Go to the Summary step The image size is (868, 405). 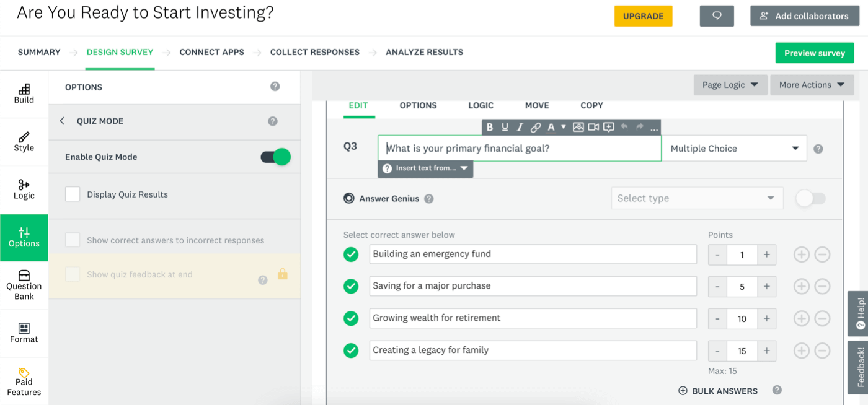pos(39,52)
